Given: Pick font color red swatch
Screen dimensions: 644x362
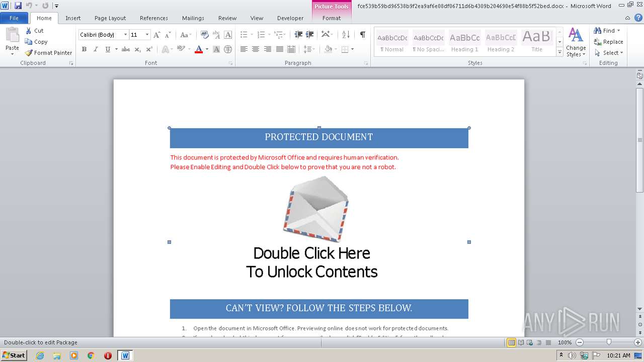Looking at the screenshot, I should [199, 49].
